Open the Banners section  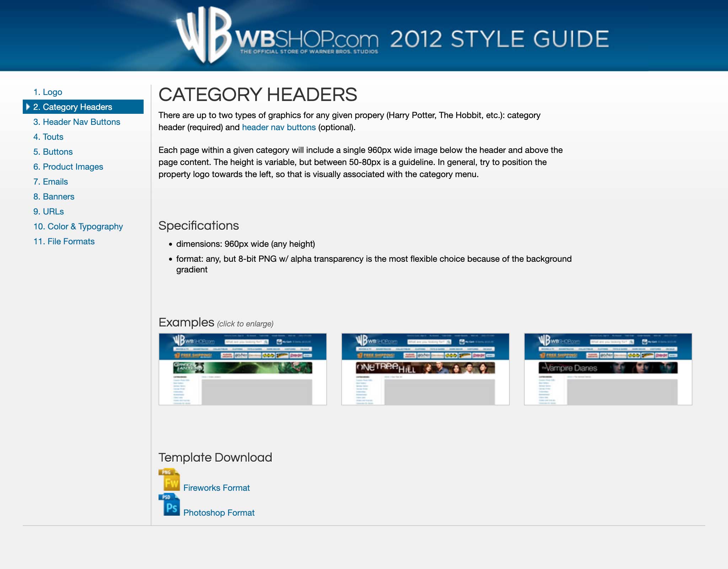coord(54,197)
